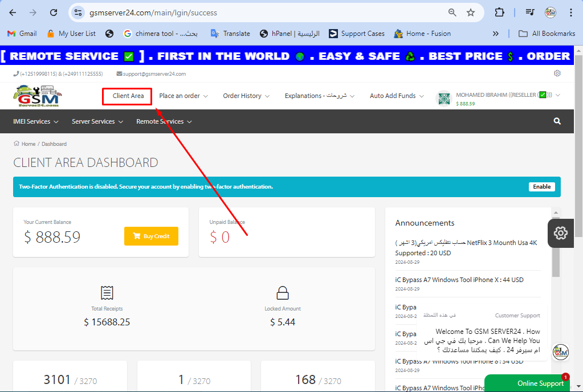Open the media control icon in toolbar
Image resolution: width=583 pixels, height=392 pixels.
tap(530, 13)
